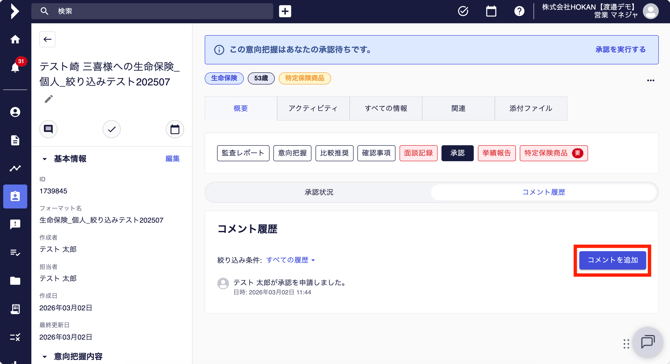Open the feedback exclamation-bubble sidebar icon
The height and width of the screenshot is (364, 670).
coord(15,224)
